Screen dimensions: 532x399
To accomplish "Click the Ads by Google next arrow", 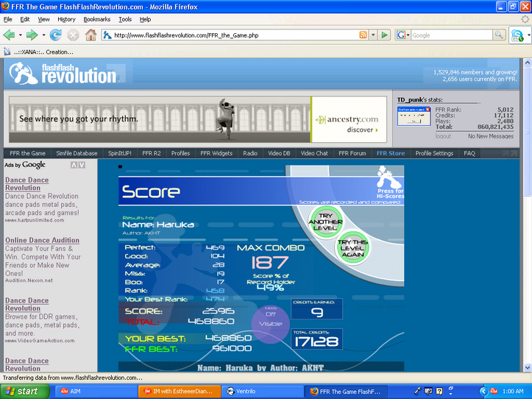I will pos(82,166).
